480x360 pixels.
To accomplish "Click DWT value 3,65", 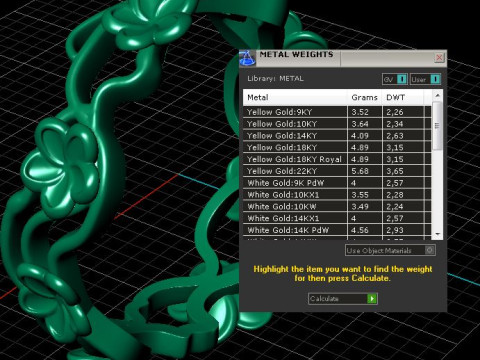I will coord(395,171).
